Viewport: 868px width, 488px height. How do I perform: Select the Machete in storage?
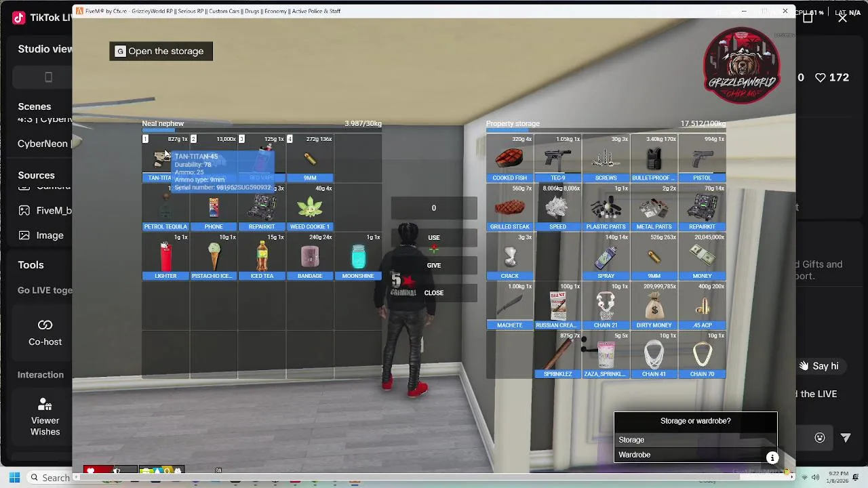point(509,306)
